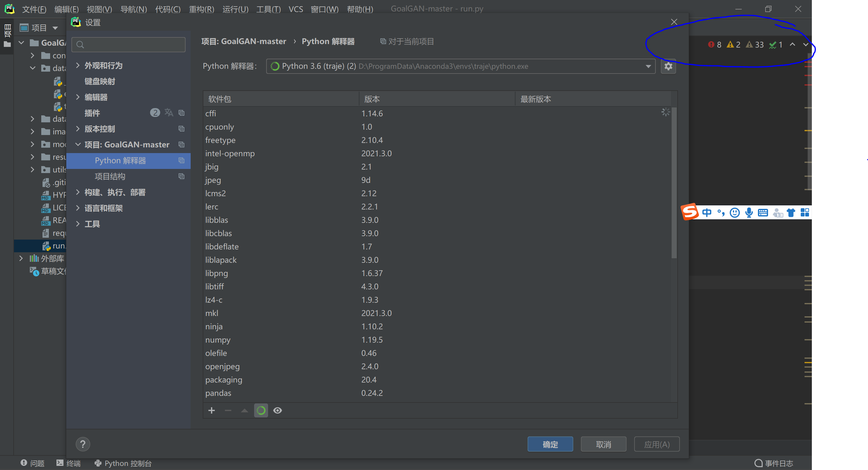The width and height of the screenshot is (868, 470).
Task: Toggle the Conda package manager button
Action: 261,410
